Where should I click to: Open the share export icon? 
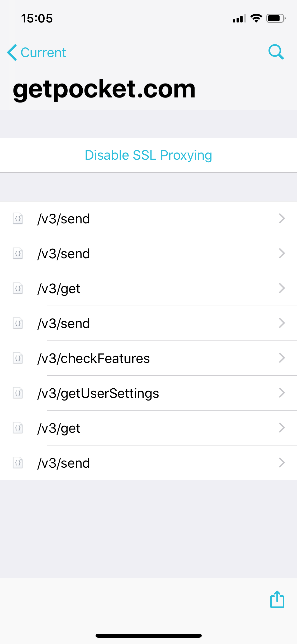(277, 599)
